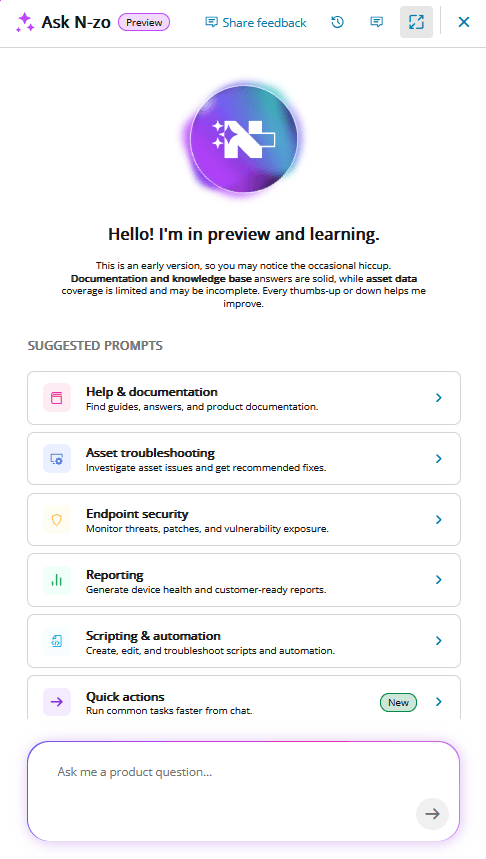Click the Asset troubleshooting monitor-gear icon
Viewport: 486px width, 859px height.
pos(57,459)
